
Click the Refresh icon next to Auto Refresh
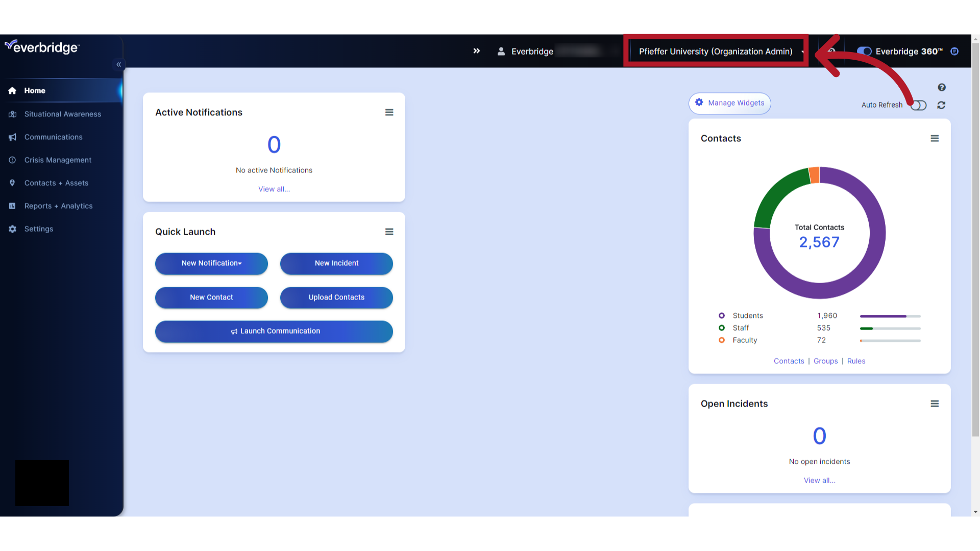point(942,105)
